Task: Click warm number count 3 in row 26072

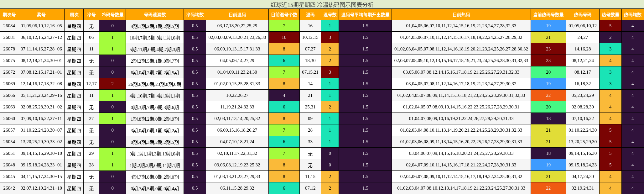Action: click(x=330, y=72)
